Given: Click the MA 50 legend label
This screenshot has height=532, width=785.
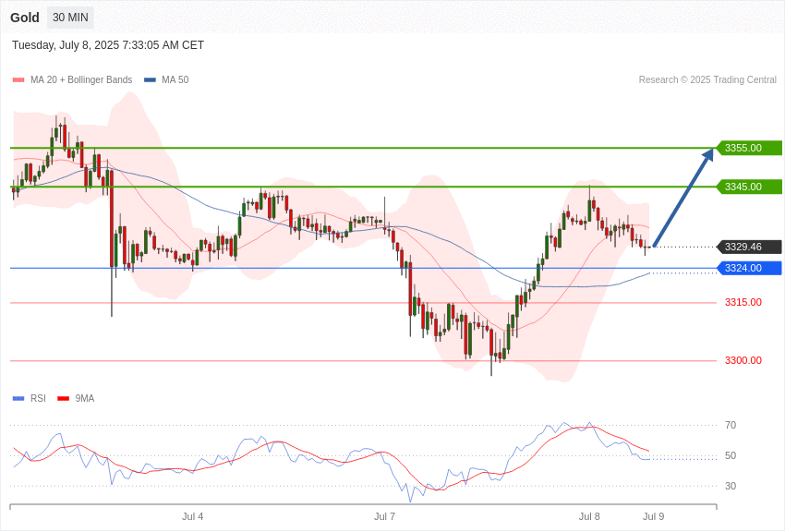Looking at the screenshot, I should tap(175, 79).
